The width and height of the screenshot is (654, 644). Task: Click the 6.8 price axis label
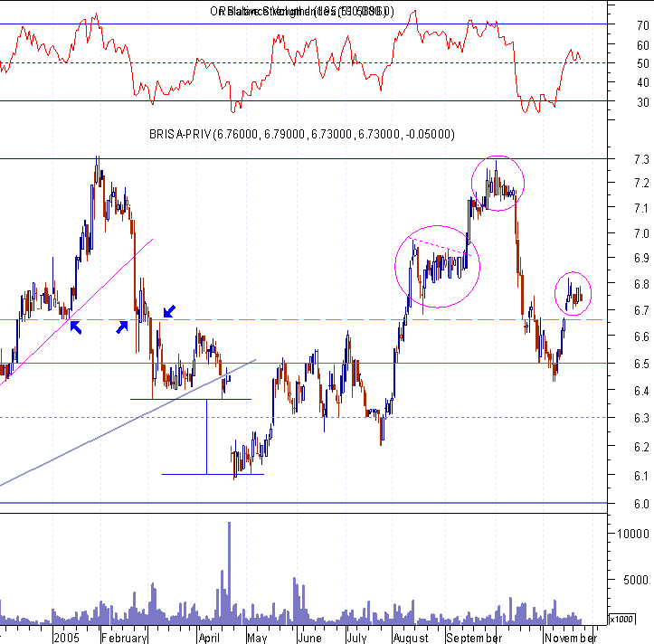click(641, 284)
